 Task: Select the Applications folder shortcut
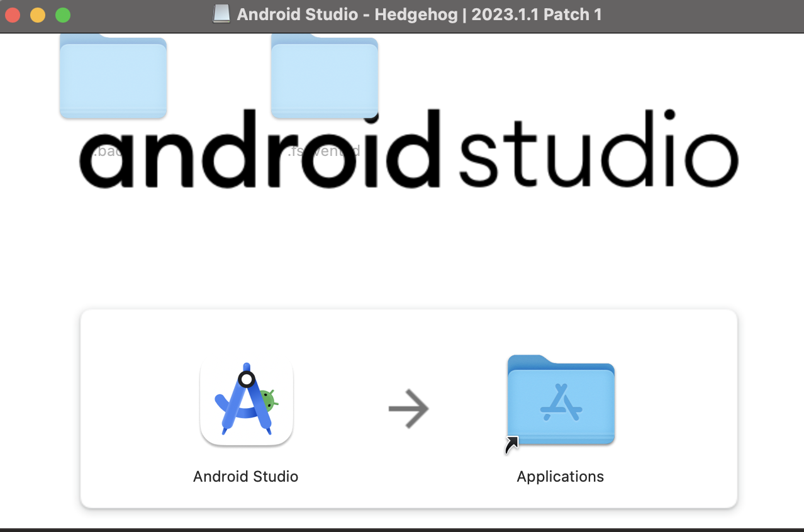coord(561,401)
